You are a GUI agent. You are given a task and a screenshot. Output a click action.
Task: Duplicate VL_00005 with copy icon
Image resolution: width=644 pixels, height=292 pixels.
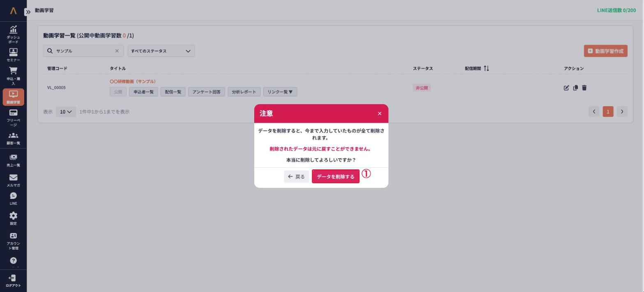(575, 88)
